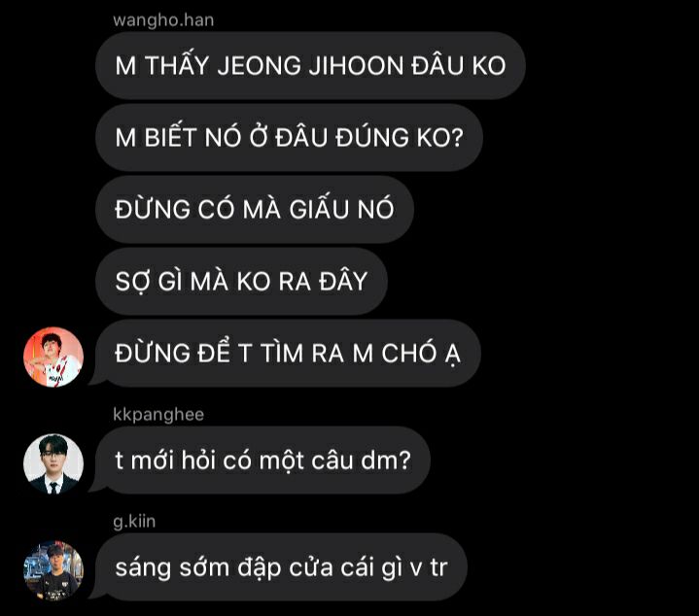Click the word 'GIẤU' in the third message
The height and width of the screenshot is (616, 699).
(320, 208)
